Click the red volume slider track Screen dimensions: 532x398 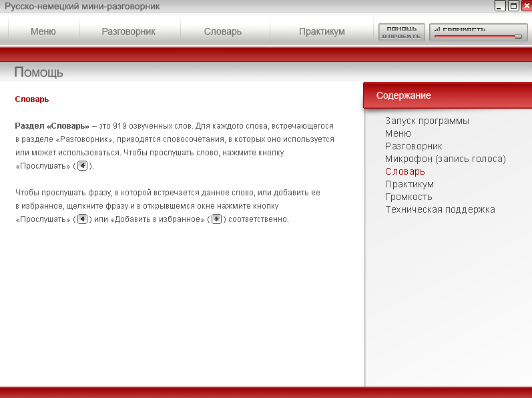(475, 36)
